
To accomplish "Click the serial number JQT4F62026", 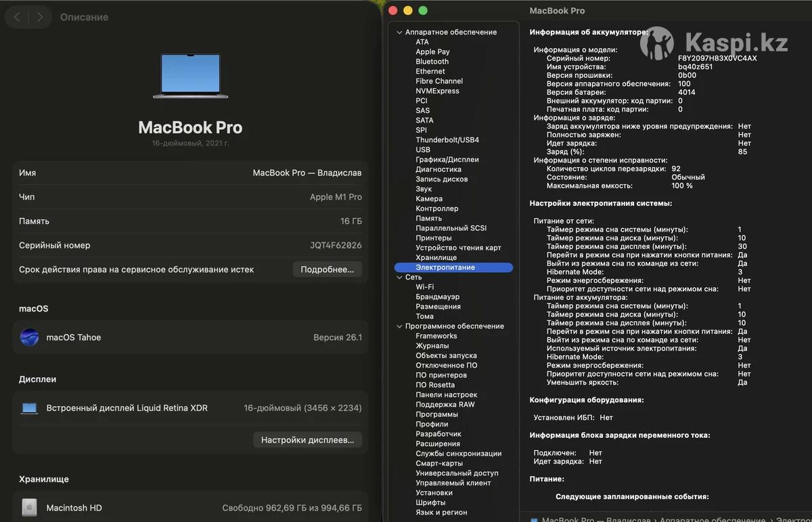I will pos(336,245).
